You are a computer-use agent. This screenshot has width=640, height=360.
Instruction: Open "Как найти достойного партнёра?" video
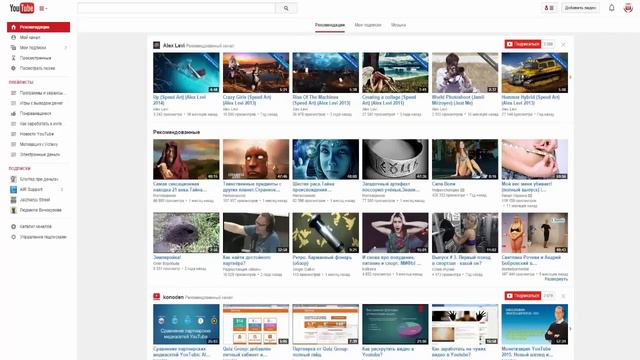[256, 233]
